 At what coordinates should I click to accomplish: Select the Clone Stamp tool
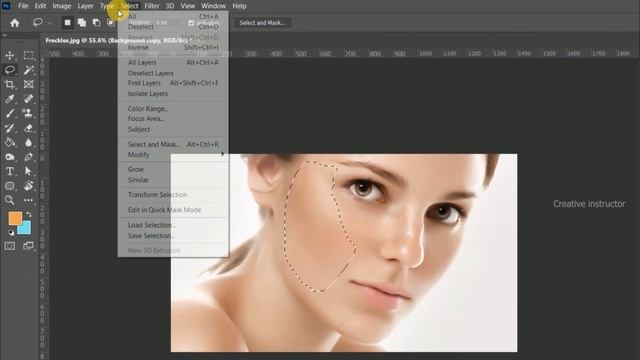(x=28, y=113)
